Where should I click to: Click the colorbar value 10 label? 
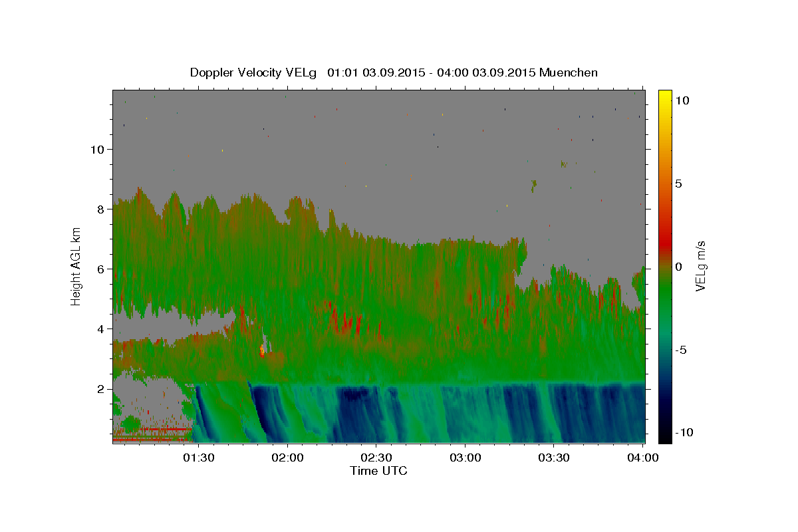(682, 100)
